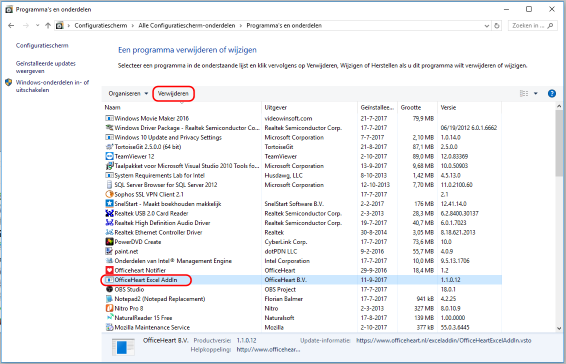
Task: Expand the address bar history dropdown
Action: (486, 26)
